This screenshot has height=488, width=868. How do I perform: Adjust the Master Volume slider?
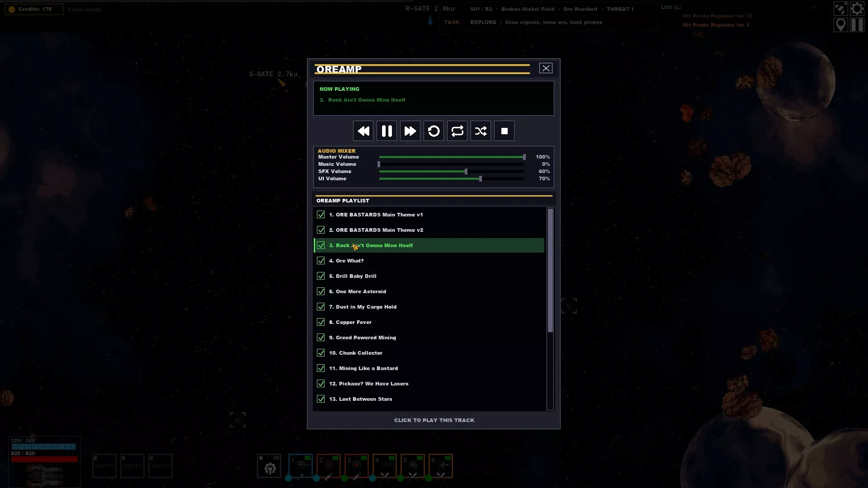(x=452, y=157)
